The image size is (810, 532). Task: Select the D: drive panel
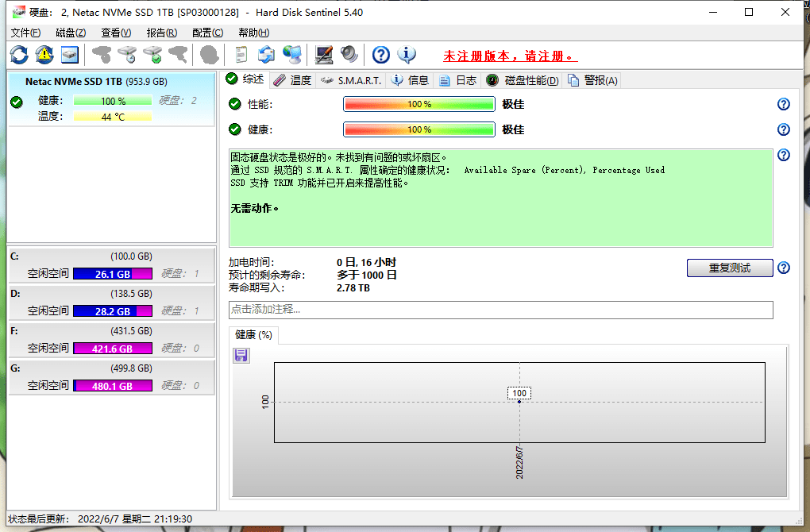pos(111,302)
